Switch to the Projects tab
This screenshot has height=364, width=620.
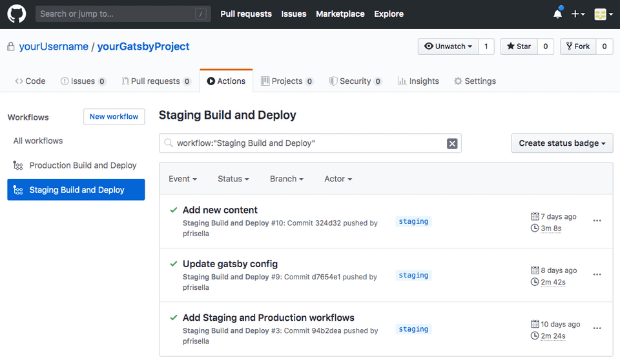pos(287,81)
